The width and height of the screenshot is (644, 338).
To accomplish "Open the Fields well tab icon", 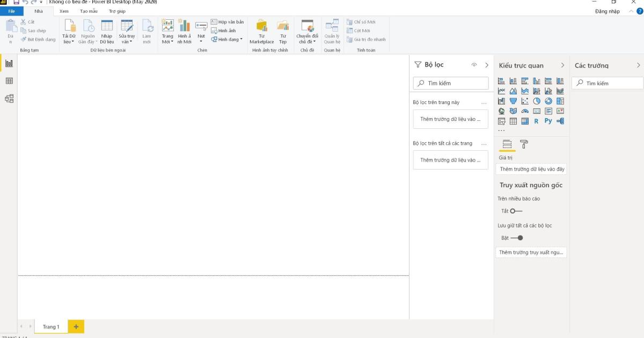I will (507, 144).
